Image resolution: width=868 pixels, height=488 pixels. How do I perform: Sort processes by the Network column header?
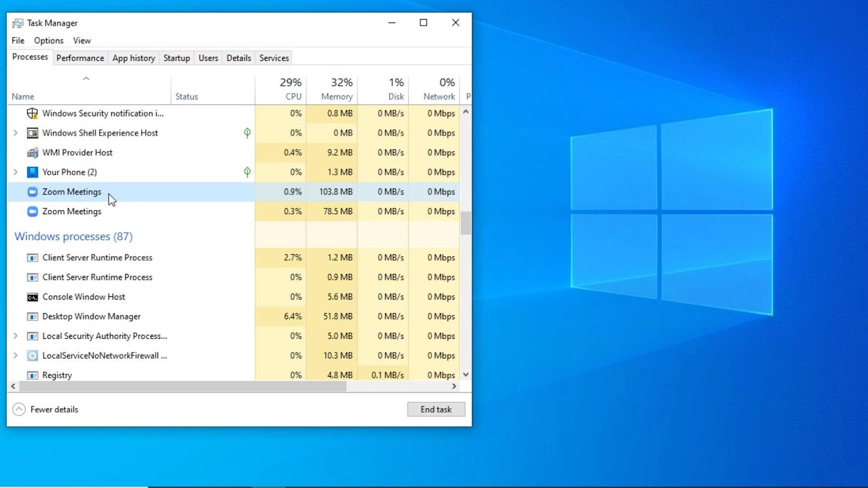(x=434, y=89)
